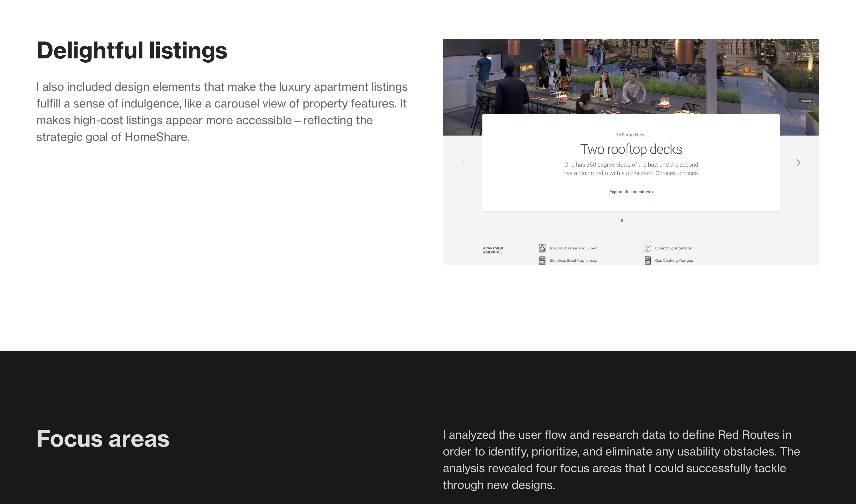Viewport: 856px width, 504px height.
Task: Click the APARTMENT AMENITIES section label
Action: [x=494, y=250]
